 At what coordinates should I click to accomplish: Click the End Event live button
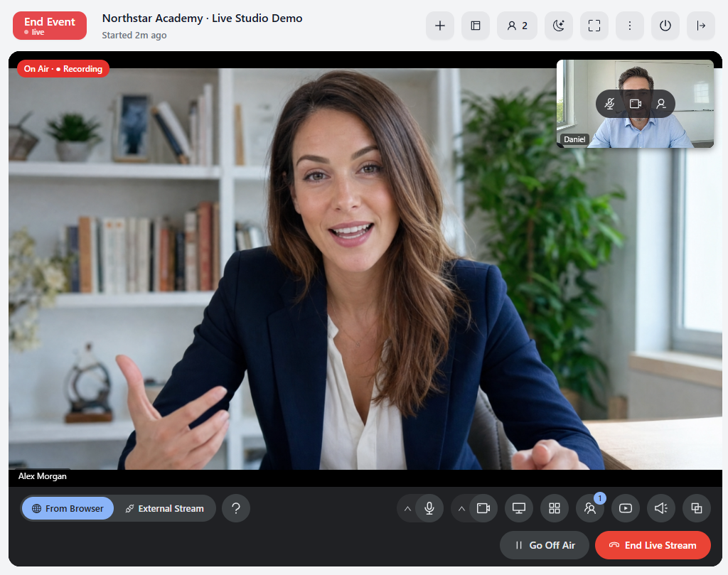50,26
